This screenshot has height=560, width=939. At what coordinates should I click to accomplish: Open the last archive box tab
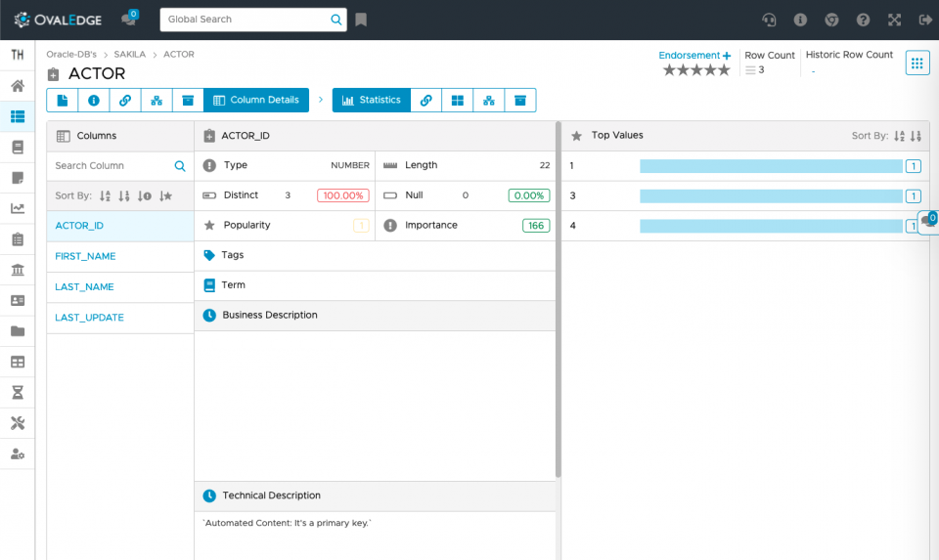point(520,100)
